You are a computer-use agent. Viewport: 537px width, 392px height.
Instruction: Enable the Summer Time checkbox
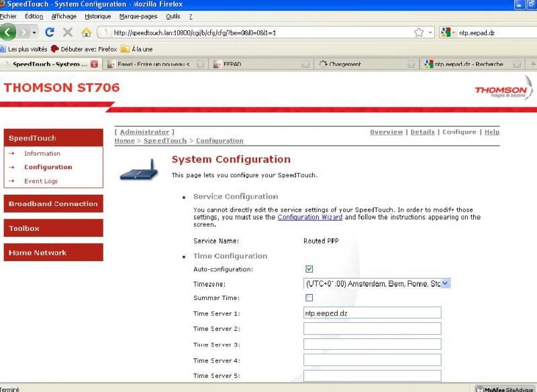pyautogui.click(x=309, y=297)
